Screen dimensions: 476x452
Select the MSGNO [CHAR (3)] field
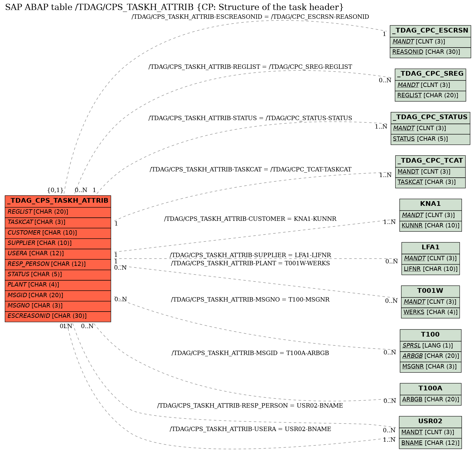pos(58,306)
